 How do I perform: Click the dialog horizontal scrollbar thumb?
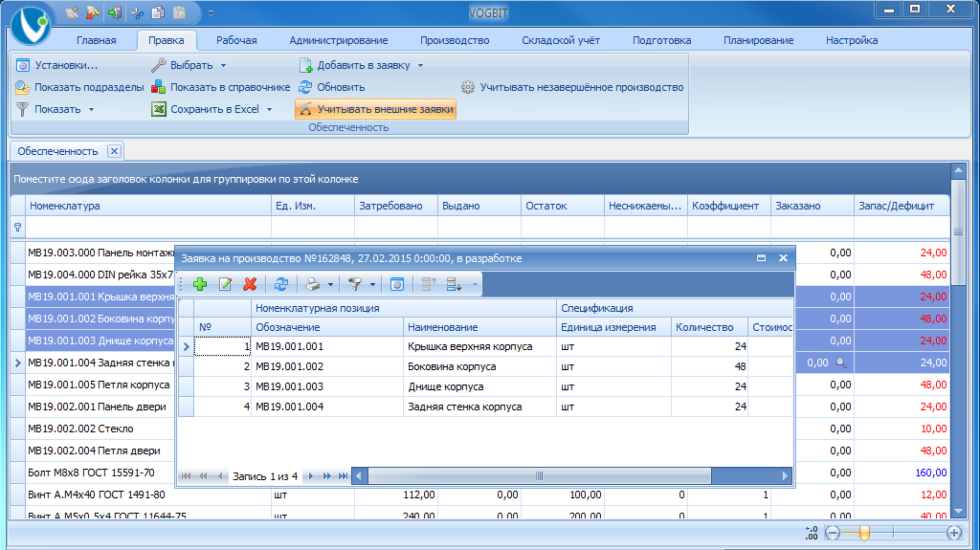540,476
